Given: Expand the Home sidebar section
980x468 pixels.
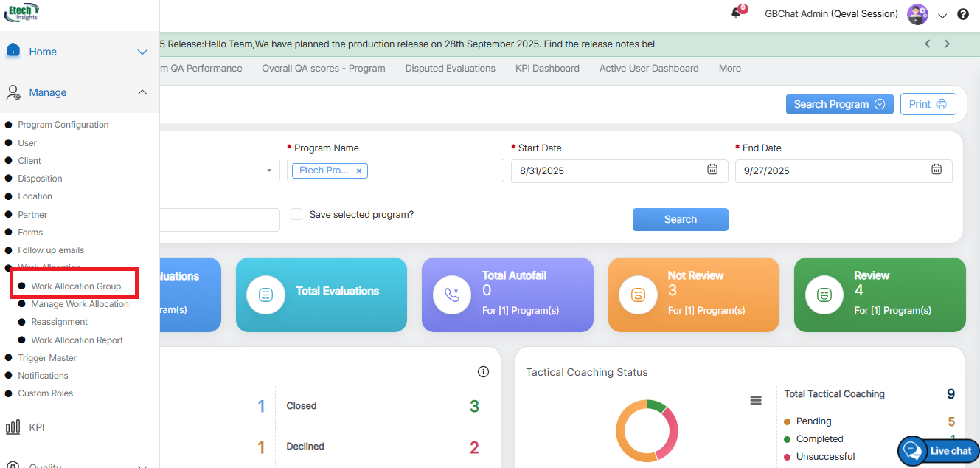Looking at the screenshot, I should 142,52.
